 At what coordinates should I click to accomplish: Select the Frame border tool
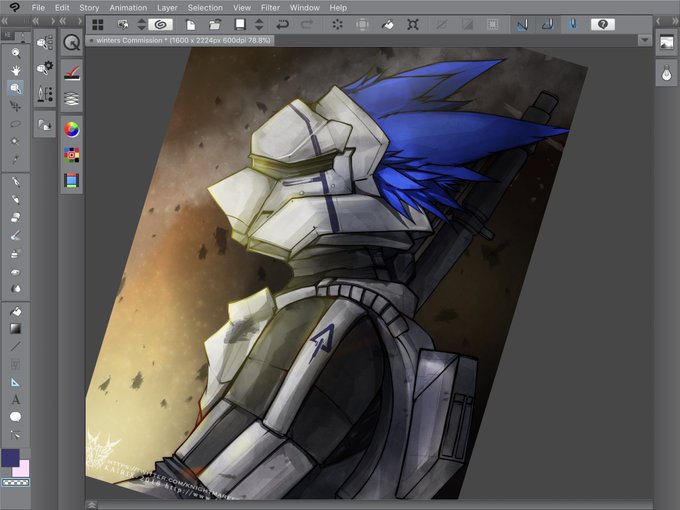coord(16,364)
